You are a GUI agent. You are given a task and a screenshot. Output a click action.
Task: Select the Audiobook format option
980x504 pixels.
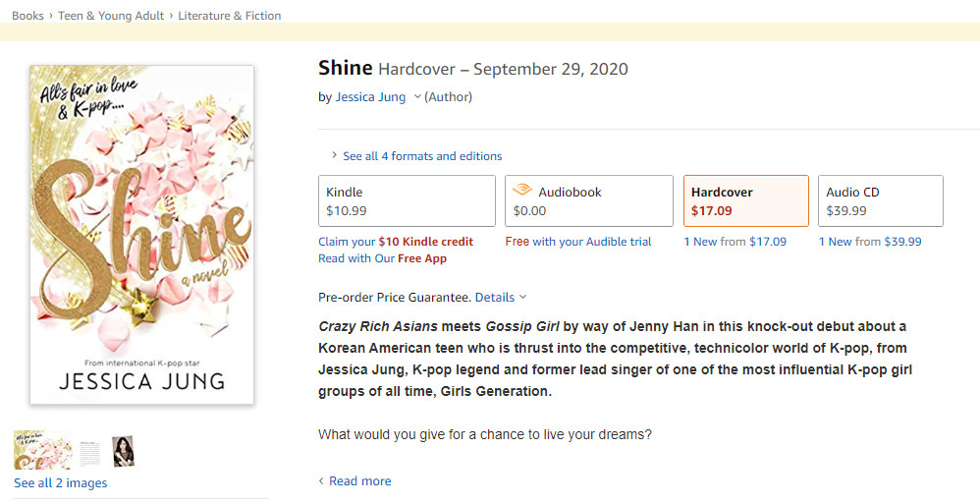(x=588, y=201)
